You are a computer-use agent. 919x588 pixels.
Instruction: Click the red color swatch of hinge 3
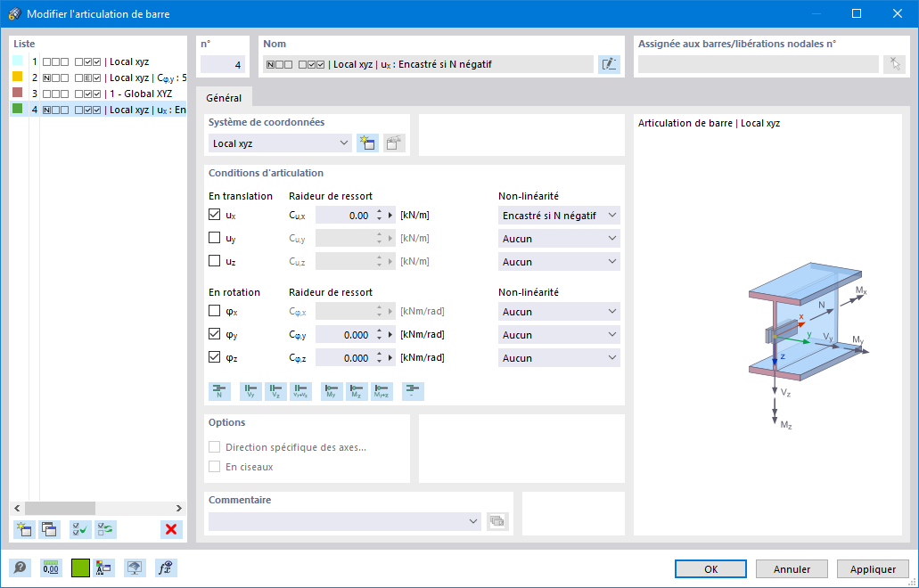(x=18, y=93)
